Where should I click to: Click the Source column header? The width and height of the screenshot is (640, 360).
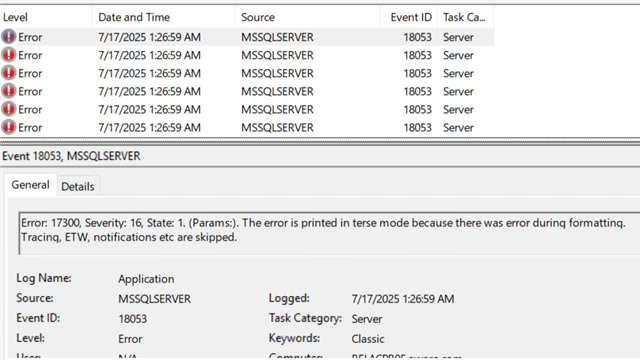307,17
